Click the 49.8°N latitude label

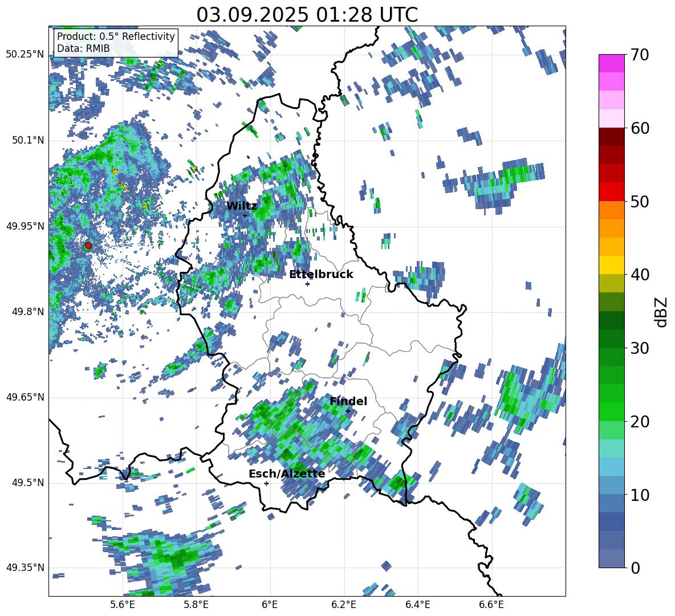coord(28,312)
